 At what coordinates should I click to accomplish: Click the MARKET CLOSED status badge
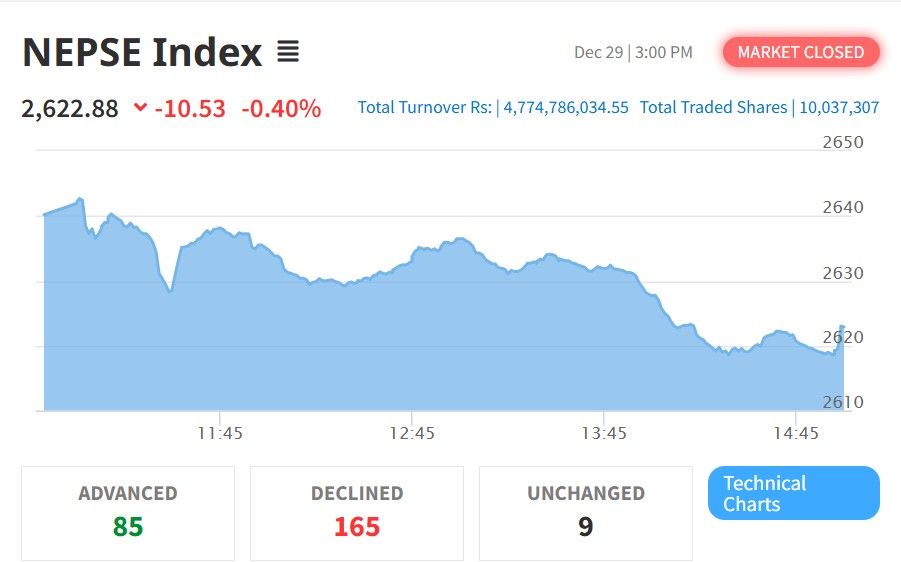coord(800,52)
